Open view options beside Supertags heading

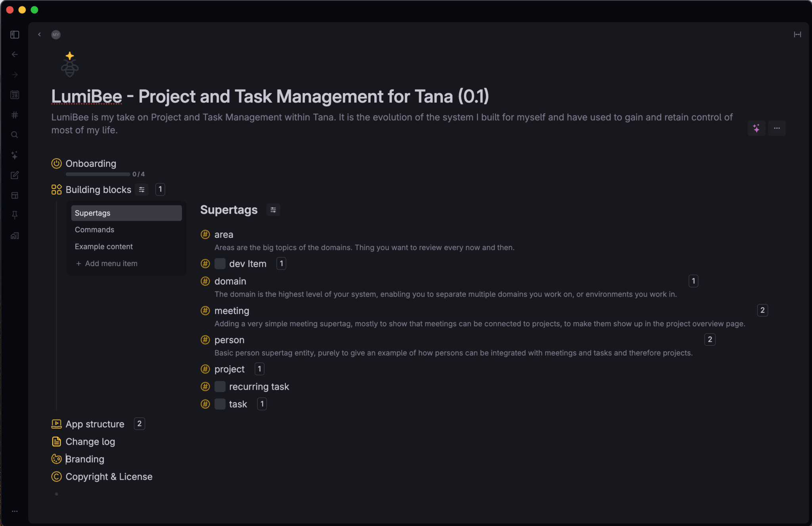pos(273,210)
